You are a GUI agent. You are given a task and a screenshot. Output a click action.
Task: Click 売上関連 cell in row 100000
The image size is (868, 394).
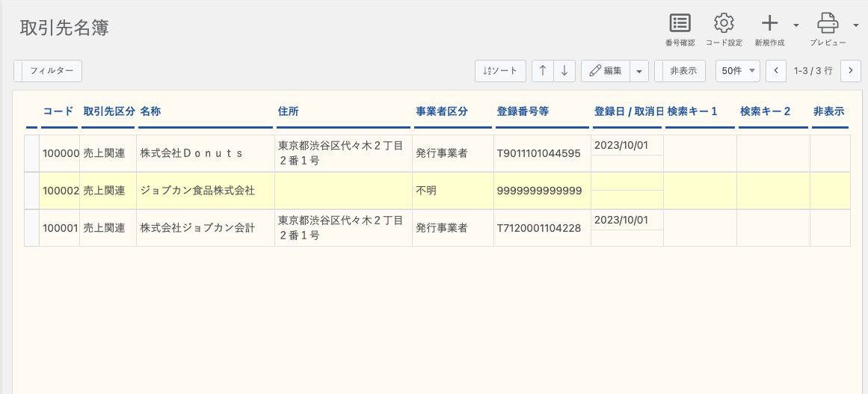tap(108, 153)
